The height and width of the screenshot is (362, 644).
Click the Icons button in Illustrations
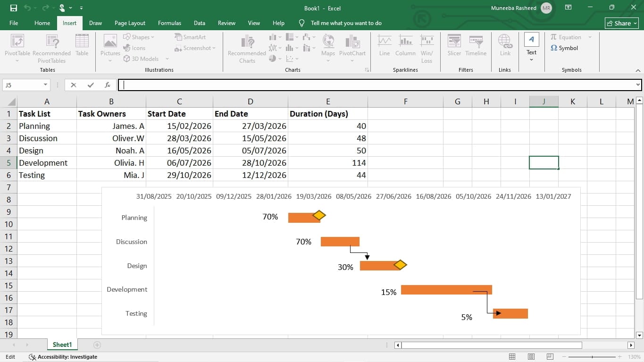pos(134,48)
